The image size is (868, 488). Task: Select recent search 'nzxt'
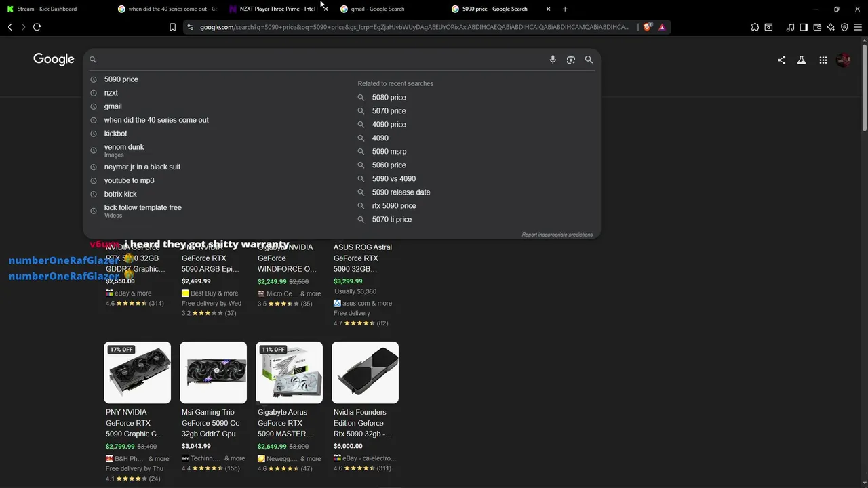pos(111,93)
